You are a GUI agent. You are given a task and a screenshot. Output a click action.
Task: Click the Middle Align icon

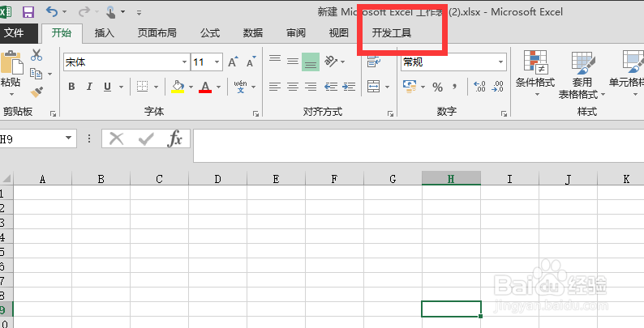click(x=293, y=62)
